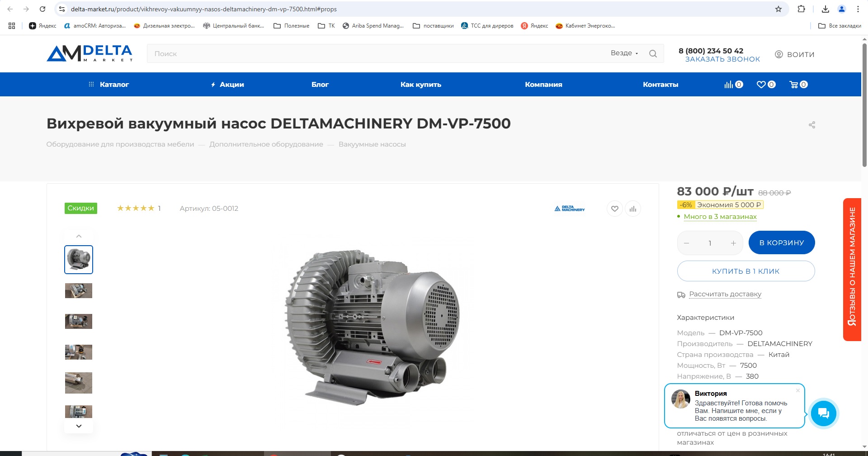Click ВОЙТИ login link
The height and width of the screenshot is (456, 868).
pos(795,54)
